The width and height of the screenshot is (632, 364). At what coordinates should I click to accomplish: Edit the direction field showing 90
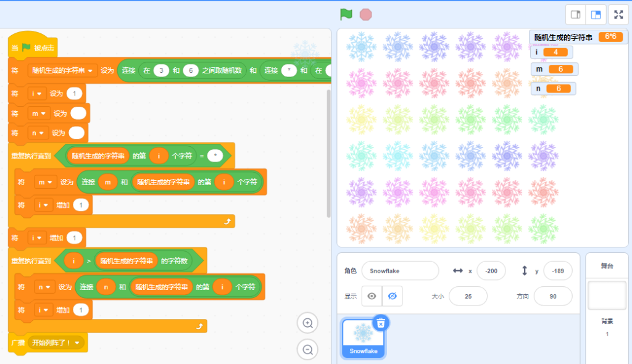[552, 296]
